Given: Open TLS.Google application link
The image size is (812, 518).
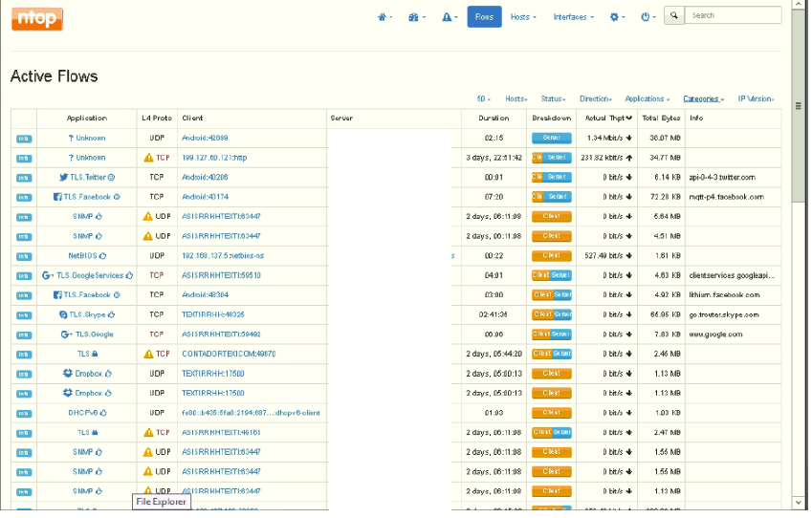Looking at the screenshot, I should coord(95,335).
